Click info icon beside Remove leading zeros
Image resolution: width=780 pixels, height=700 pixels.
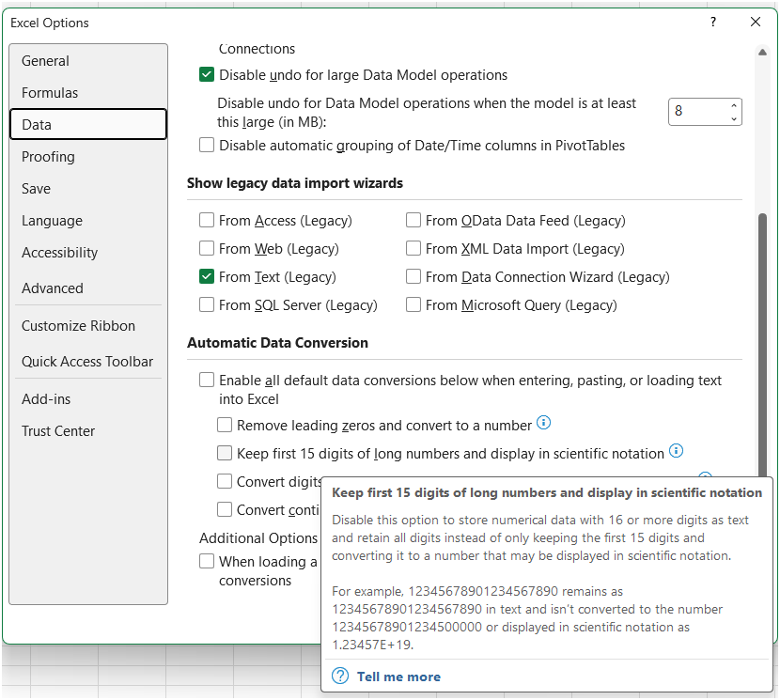click(544, 423)
